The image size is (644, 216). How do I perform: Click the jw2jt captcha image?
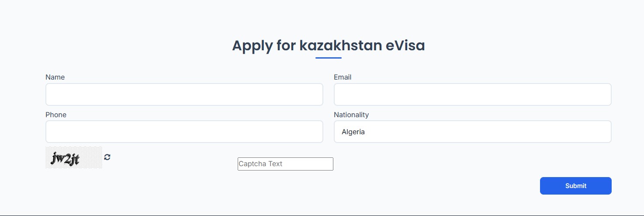(66, 159)
